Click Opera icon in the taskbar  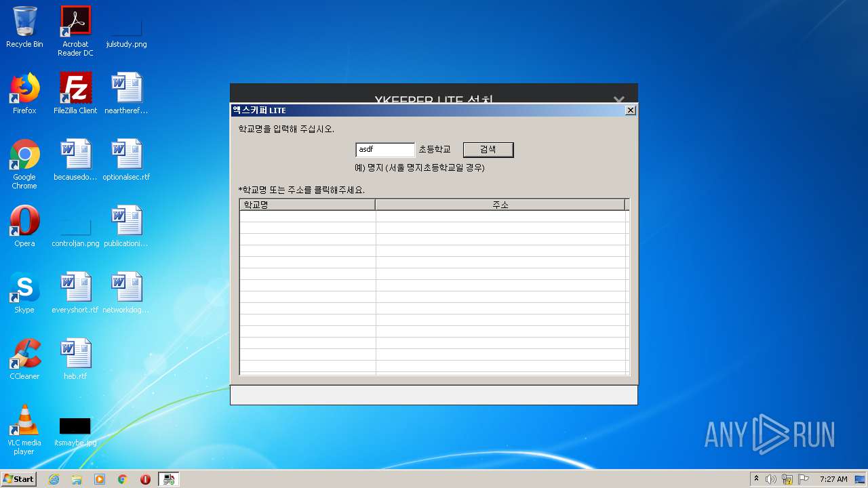145,479
